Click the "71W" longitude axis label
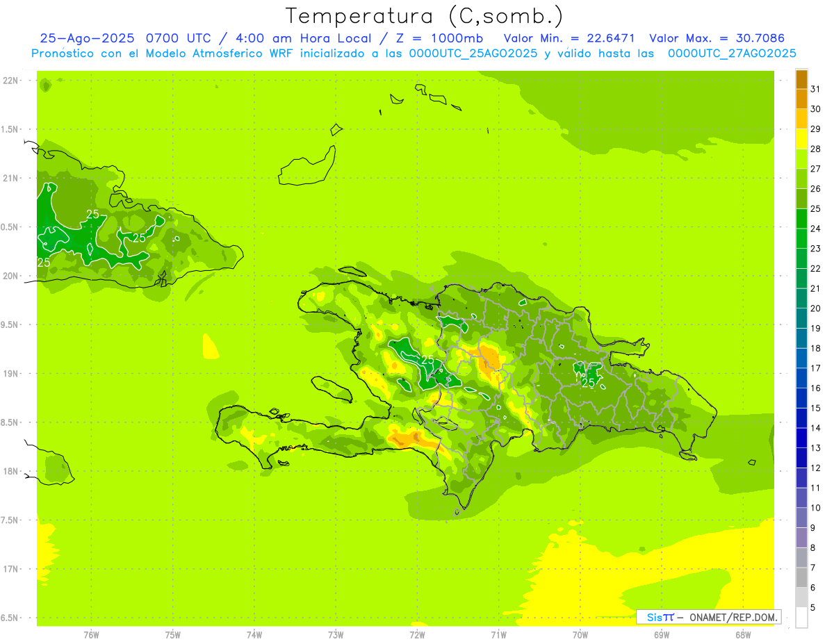This screenshot has height=644, width=834. point(498,635)
